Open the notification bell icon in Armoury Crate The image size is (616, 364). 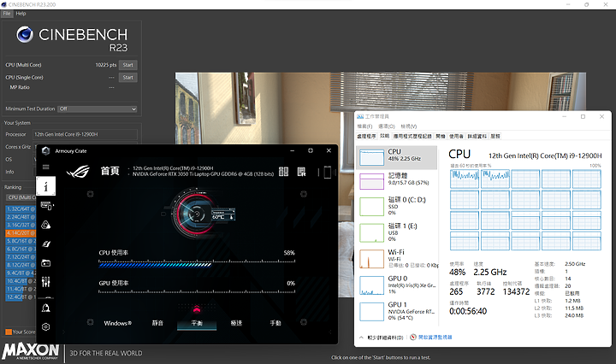point(46,308)
